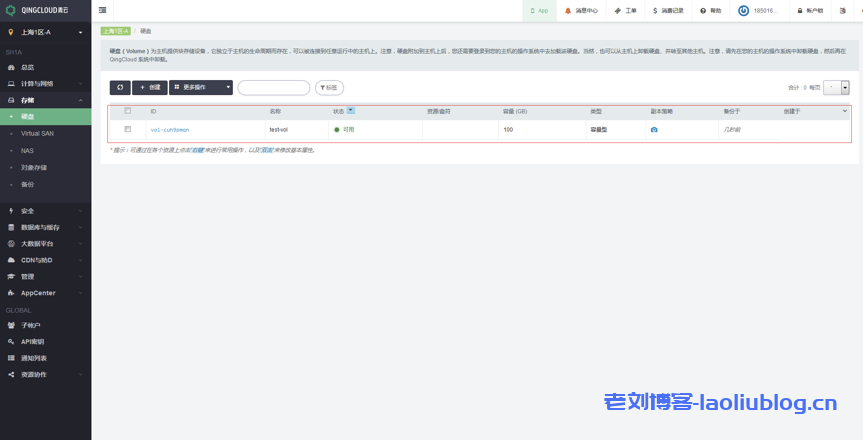Screen dimensions: 863x440
Task: Select the checkbox for vol-cuh9pmqn row
Action: pos(128,129)
